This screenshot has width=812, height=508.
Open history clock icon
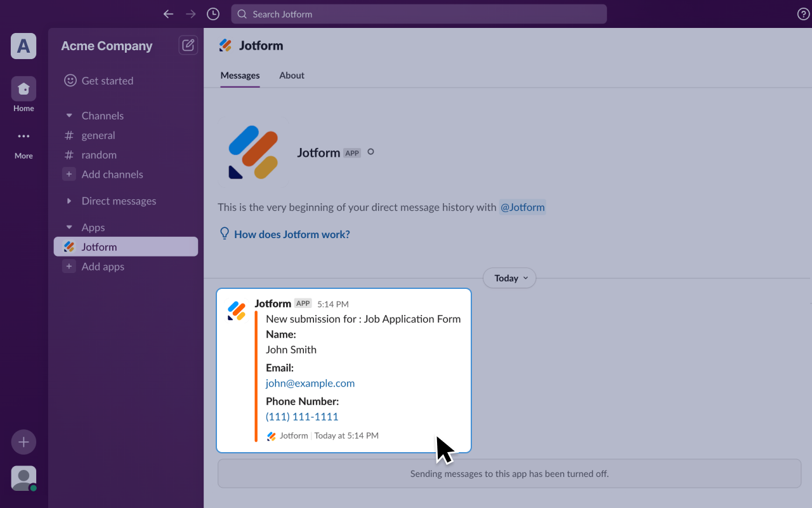[x=213, y=14]
